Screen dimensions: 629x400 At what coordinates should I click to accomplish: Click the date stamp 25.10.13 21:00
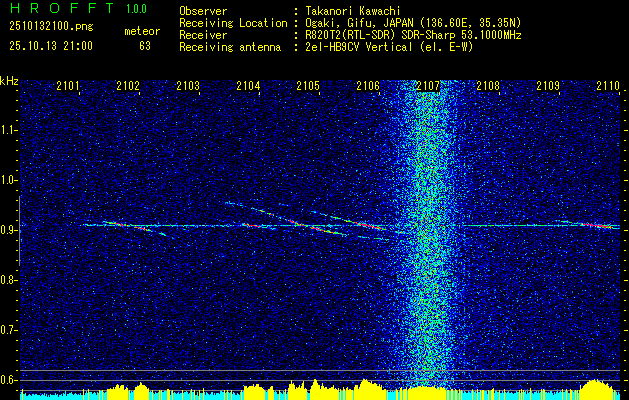[x=51, y=46]
